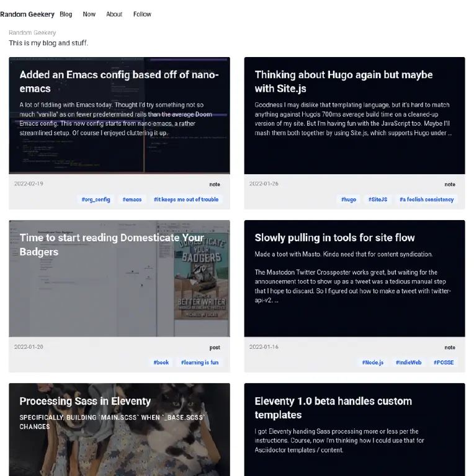Screen dimensions: 474x476
Task: Open post 'Time to start reading Domesticate Your Badgers'
Action: click(112, 245)
